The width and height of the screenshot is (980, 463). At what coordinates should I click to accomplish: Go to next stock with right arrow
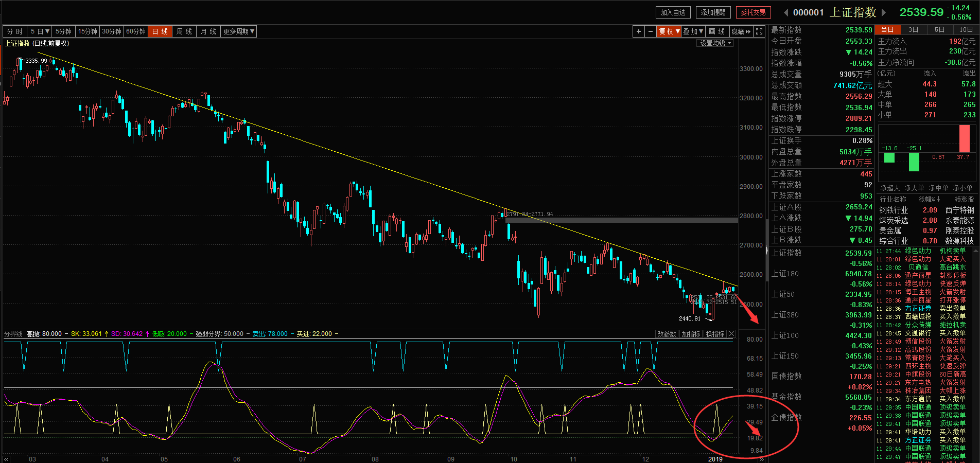pyautogui.click(x=884, y=12)
